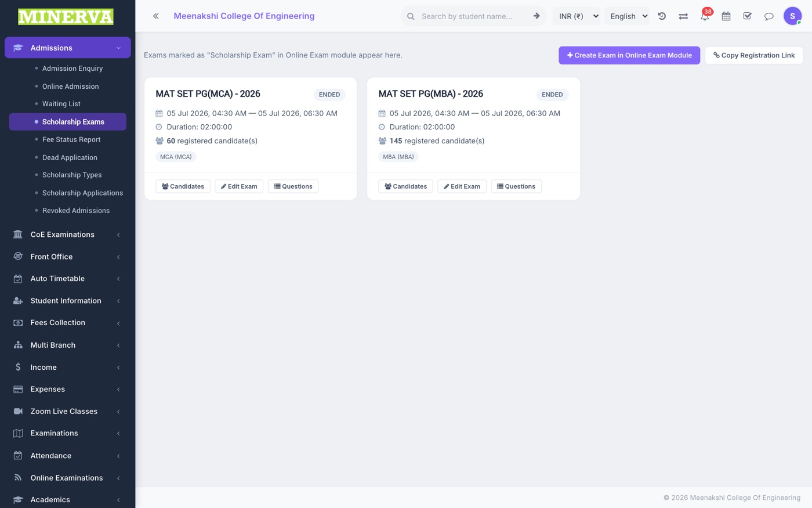Click MAT SET PG(MBA) - 2026 title
The image size is (812, 508).
[430, 94]
